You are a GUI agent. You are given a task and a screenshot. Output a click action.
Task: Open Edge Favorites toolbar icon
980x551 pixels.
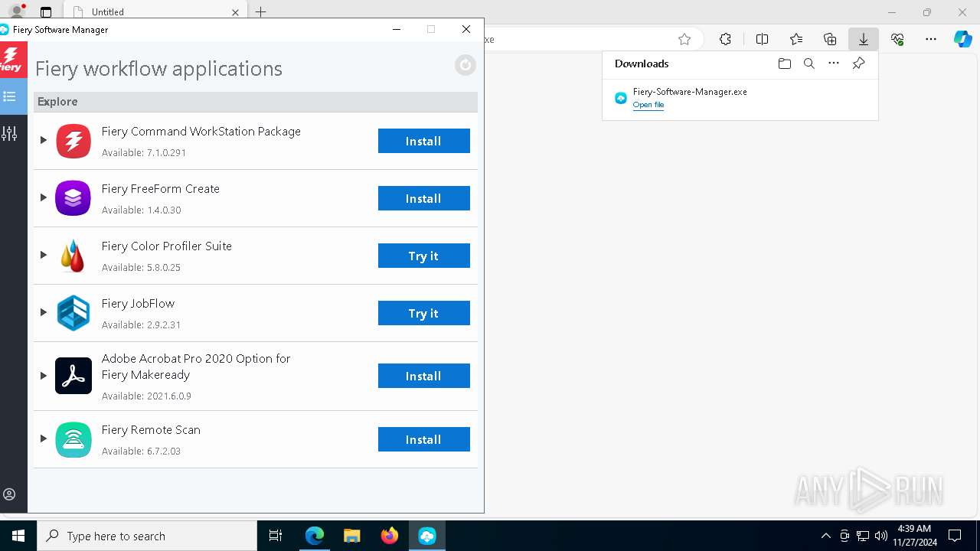796,39
